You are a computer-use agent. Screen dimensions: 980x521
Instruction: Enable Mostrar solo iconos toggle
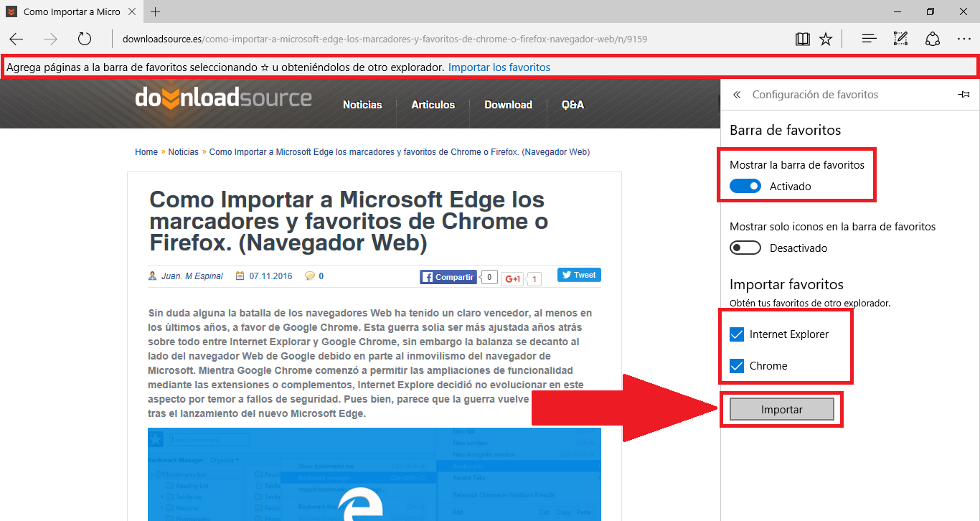pos(745,248)
